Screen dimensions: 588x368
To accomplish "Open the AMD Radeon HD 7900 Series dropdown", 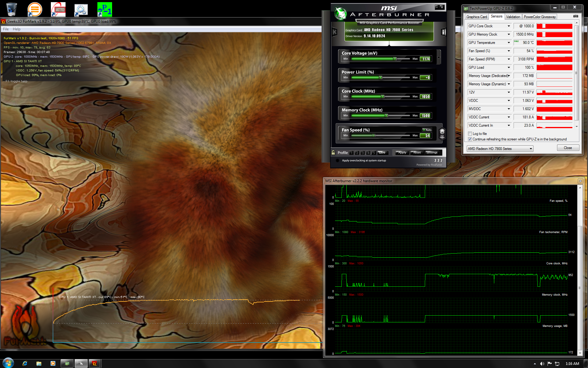I will [x=531, y=149].
